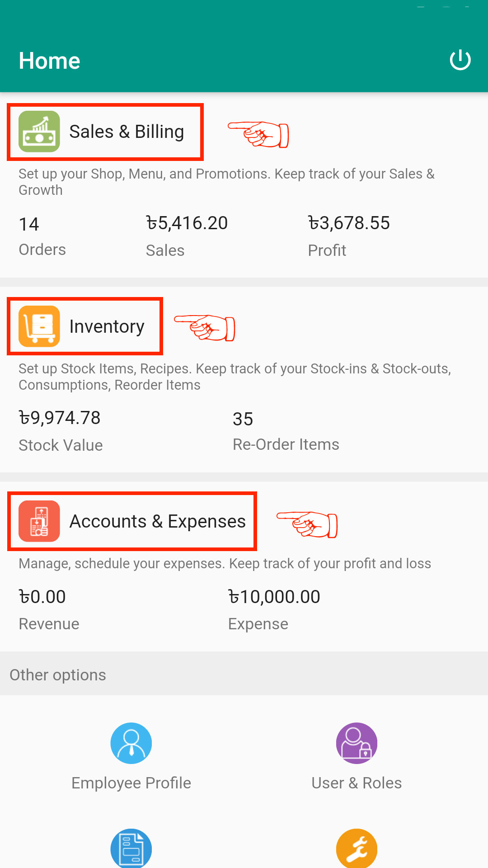The height and width of the screenshot is (868, 488).
Task: Click the Employee Profile label
Action: [131, 783]
